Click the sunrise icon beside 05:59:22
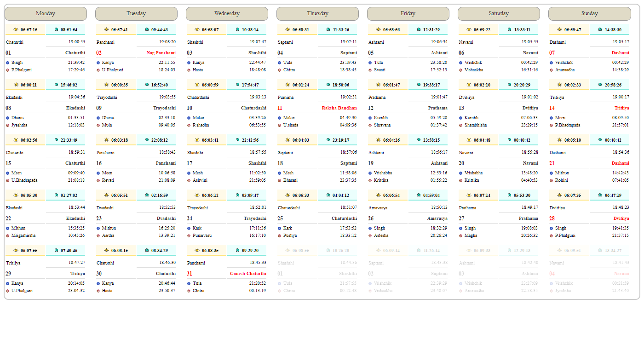 tap(469, 29)
